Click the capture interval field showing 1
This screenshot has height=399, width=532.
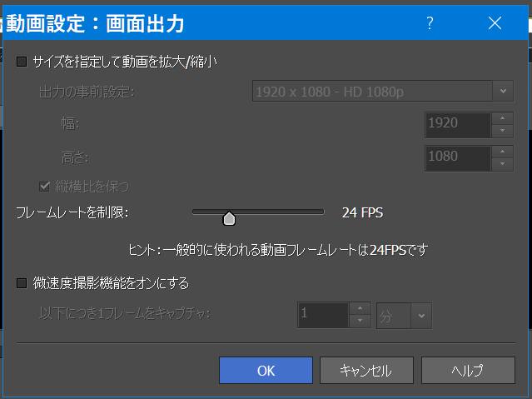[323, 315]
